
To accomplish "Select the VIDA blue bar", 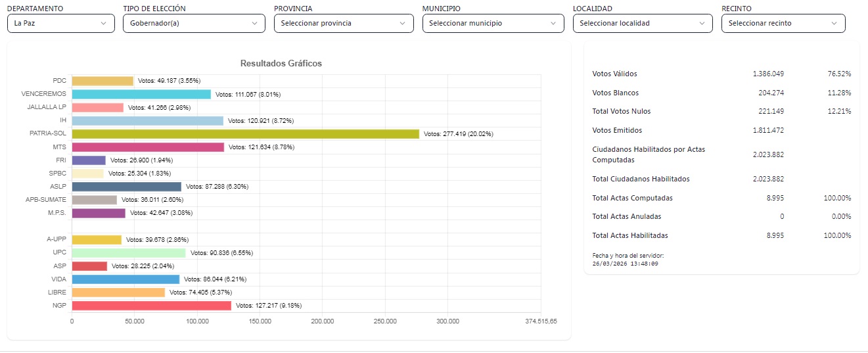I will [x=126, y=279].
